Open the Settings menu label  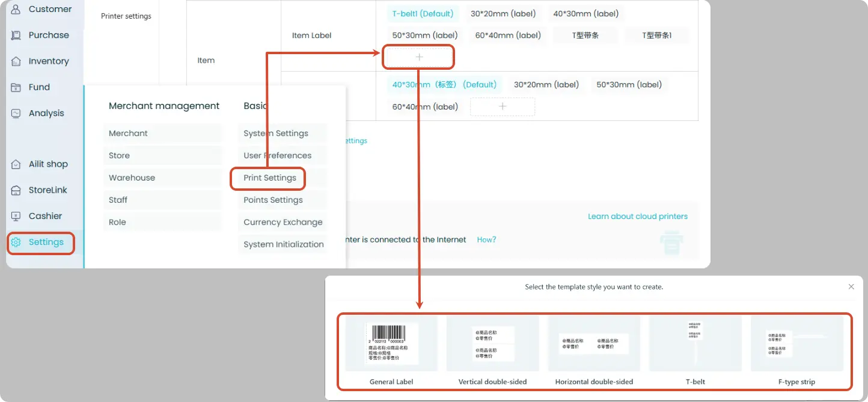click(x=46, y=242)
